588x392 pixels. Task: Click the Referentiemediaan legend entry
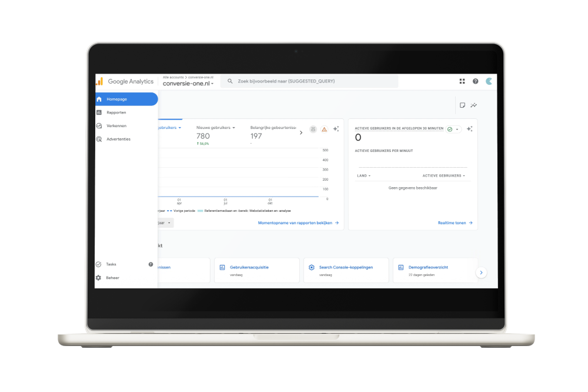[x=244, y=211]
